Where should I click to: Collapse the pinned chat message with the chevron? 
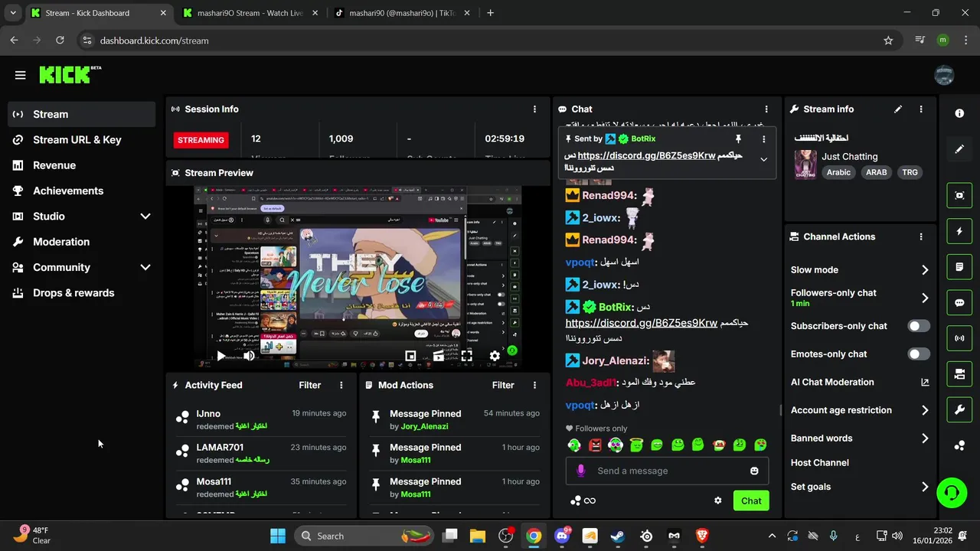pyautogui.click(x=763, y=159)
